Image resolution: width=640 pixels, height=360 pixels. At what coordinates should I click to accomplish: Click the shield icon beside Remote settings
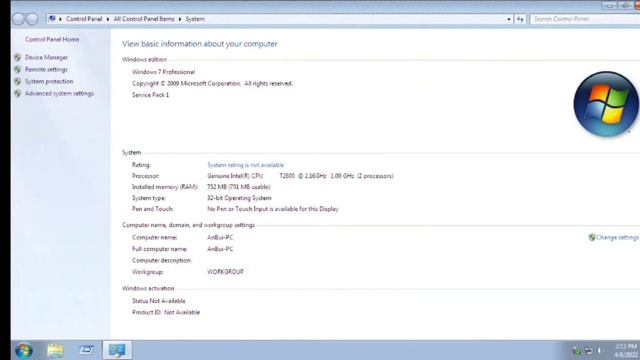coord(18,69)
